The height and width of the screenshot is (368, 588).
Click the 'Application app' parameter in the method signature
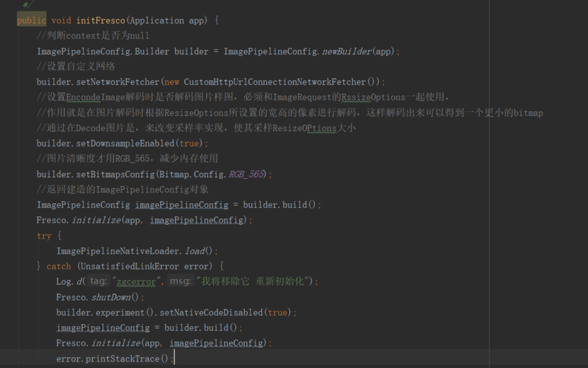click(x=167, y=20)
